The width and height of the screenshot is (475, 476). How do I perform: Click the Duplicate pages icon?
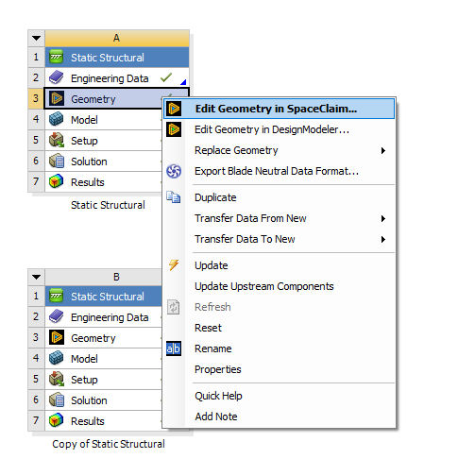point(174,197)
